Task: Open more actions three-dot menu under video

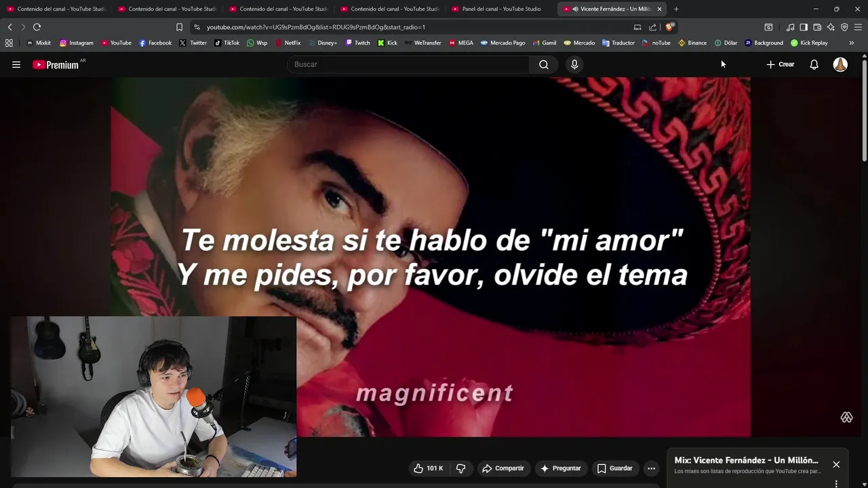Action: click(x=651, y=468)
